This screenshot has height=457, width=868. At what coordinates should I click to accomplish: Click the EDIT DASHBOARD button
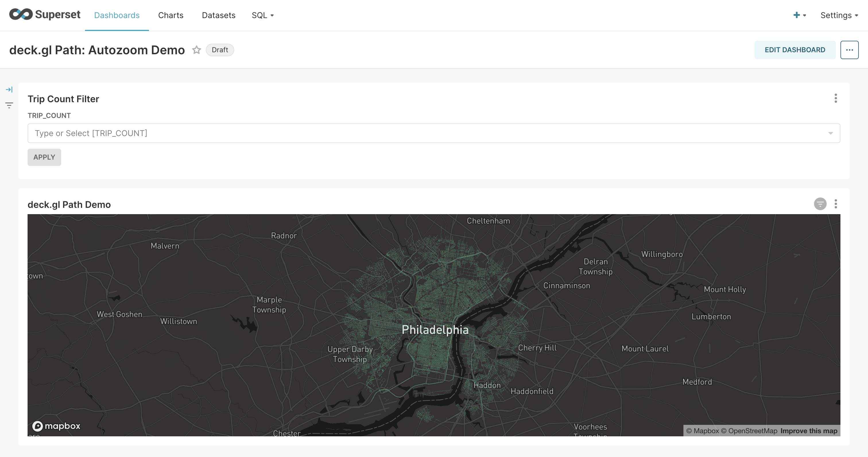[795, 50]
